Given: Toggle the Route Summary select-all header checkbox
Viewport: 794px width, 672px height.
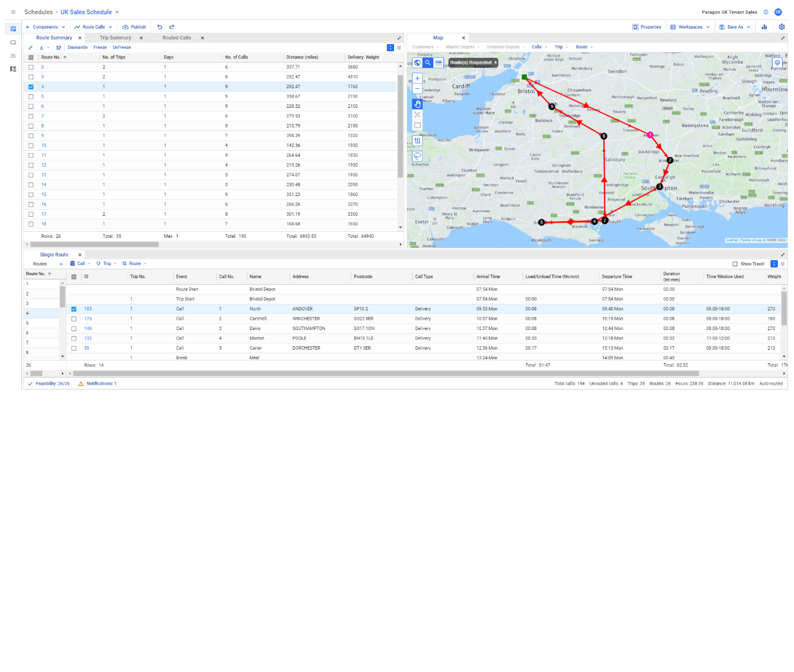Looking at the screenshot, I should point(31,57).
